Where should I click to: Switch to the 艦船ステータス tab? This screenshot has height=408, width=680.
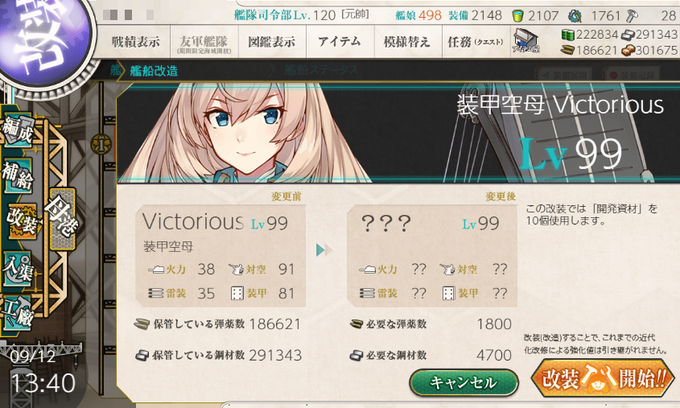tap(321, 70)
